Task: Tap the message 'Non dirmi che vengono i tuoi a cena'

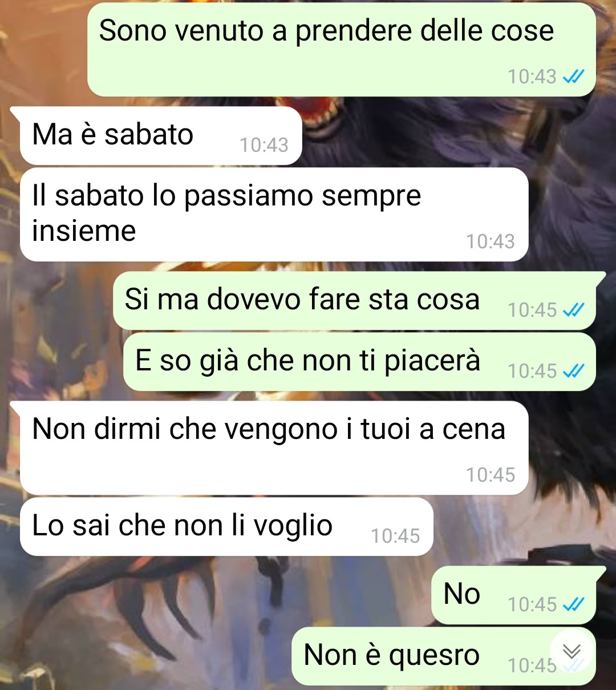Action: coord(274,448)
